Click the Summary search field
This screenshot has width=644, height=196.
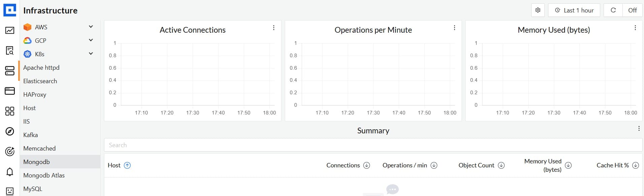[373, 145]
